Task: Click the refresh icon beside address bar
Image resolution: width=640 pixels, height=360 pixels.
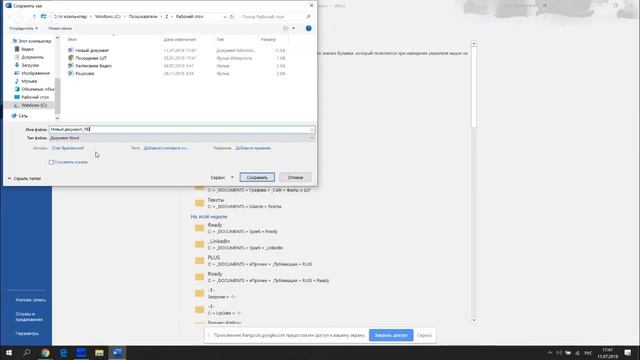Action: pyautogui.click(x=232, y=17)
